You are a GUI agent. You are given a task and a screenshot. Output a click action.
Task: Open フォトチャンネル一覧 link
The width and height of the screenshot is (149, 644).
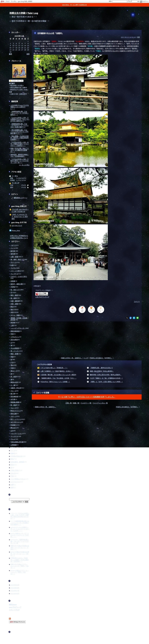coord(100,403)
